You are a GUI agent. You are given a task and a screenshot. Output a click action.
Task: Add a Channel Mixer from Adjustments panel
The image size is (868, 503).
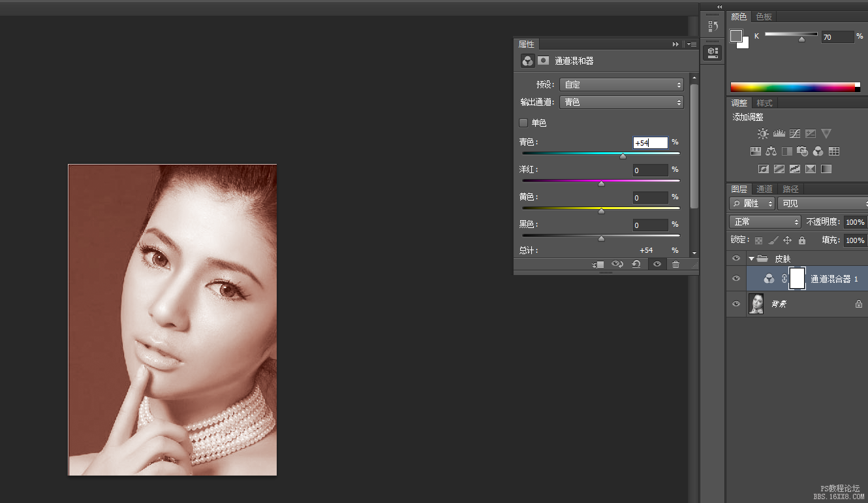(x=818, y=151)
